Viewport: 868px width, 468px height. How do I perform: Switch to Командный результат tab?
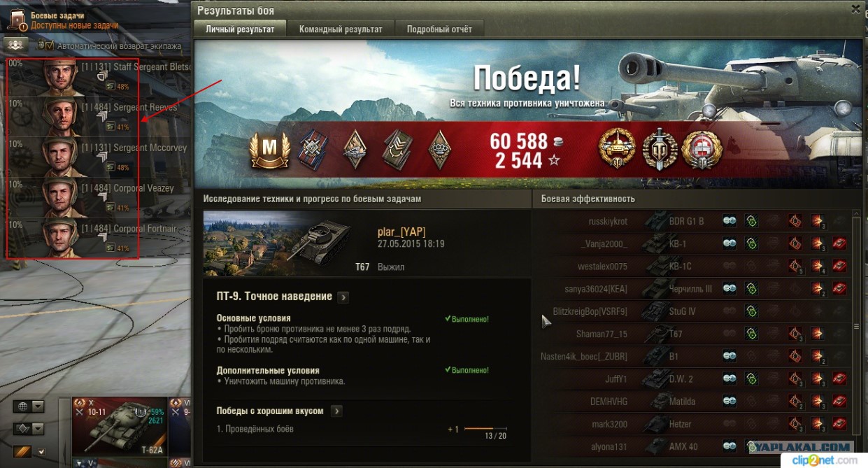pos(341,29)
